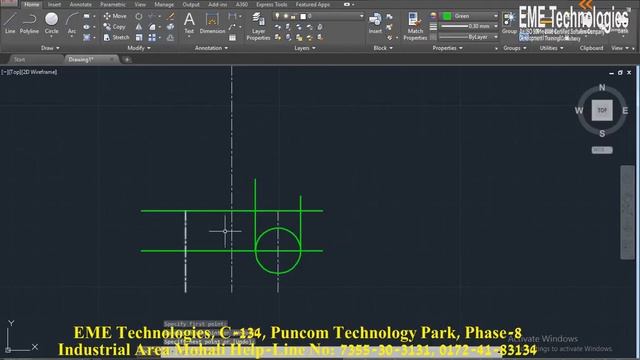Activate the Stretch command
This screenshot has height=360, width=640.
pos(116,37)
